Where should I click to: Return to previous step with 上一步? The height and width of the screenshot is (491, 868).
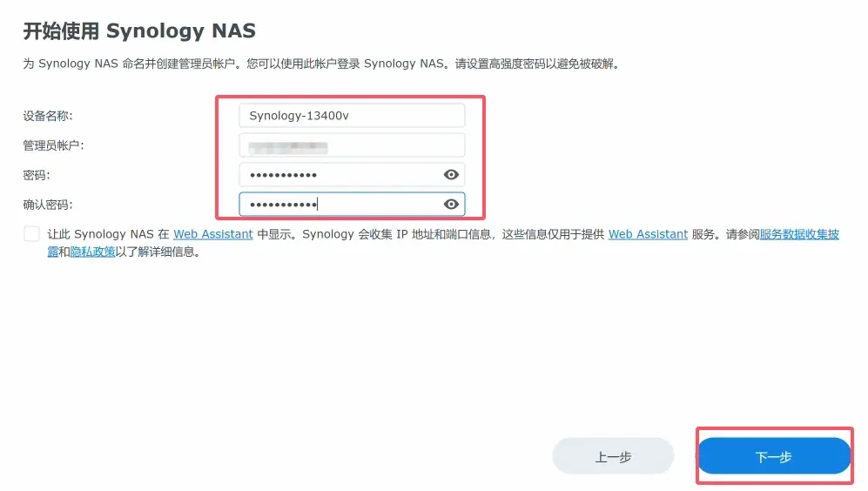tap(614, 457)
